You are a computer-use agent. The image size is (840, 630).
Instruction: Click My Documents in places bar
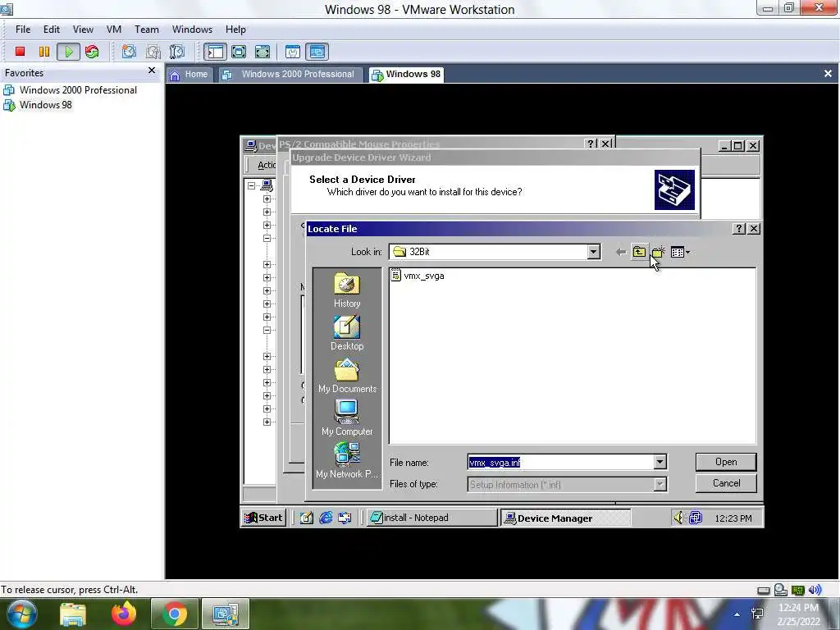tap(347, 376)
